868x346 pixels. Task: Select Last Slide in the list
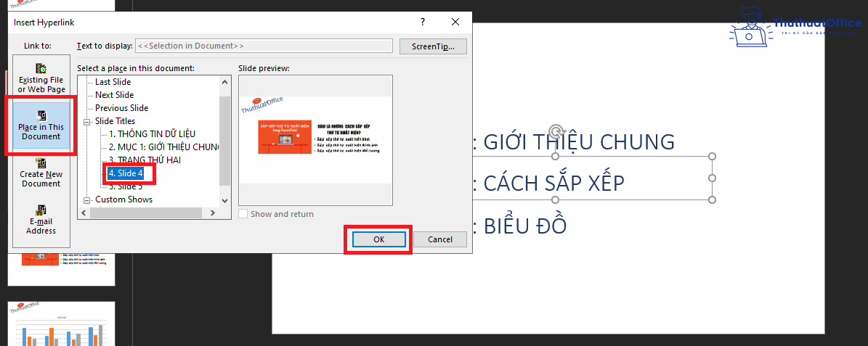click(113, 82)
